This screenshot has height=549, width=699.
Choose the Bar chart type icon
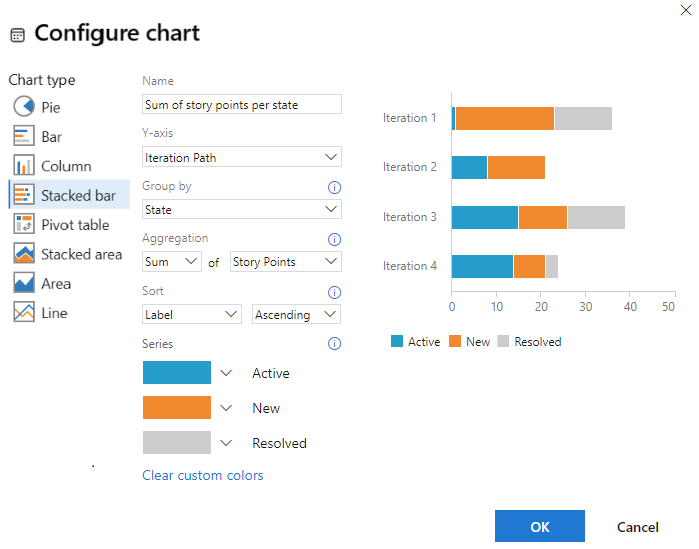24,136
